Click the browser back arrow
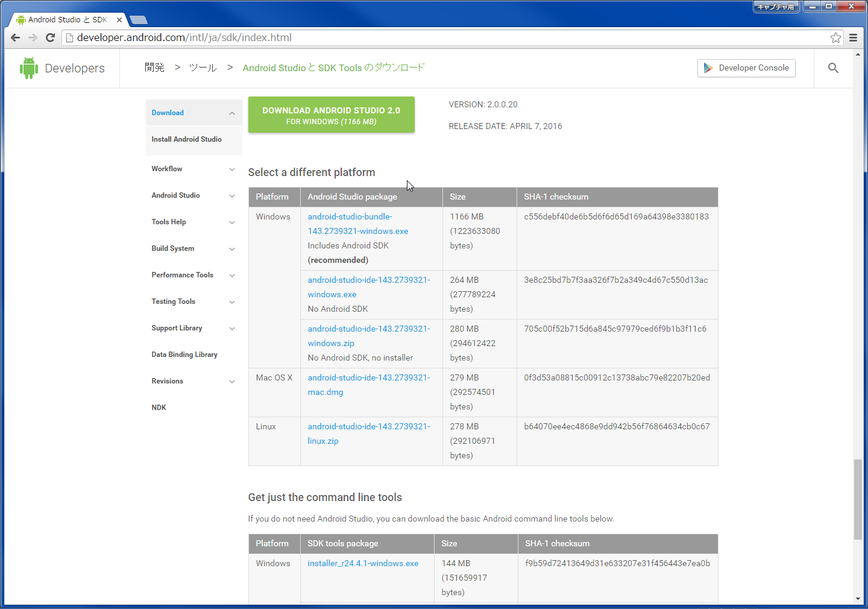 16,37
